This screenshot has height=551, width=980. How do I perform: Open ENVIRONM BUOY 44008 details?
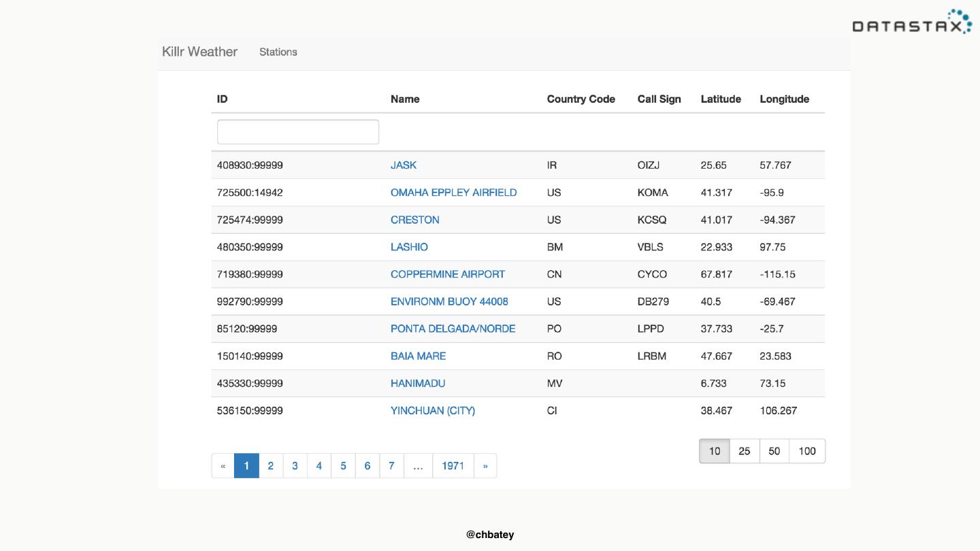[x=449, y=301]
